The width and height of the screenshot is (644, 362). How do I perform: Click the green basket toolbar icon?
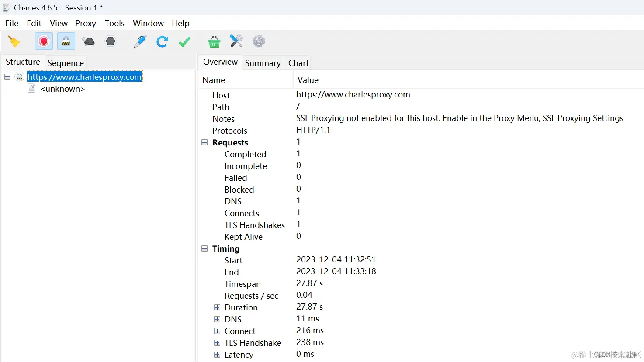point(214,41)
